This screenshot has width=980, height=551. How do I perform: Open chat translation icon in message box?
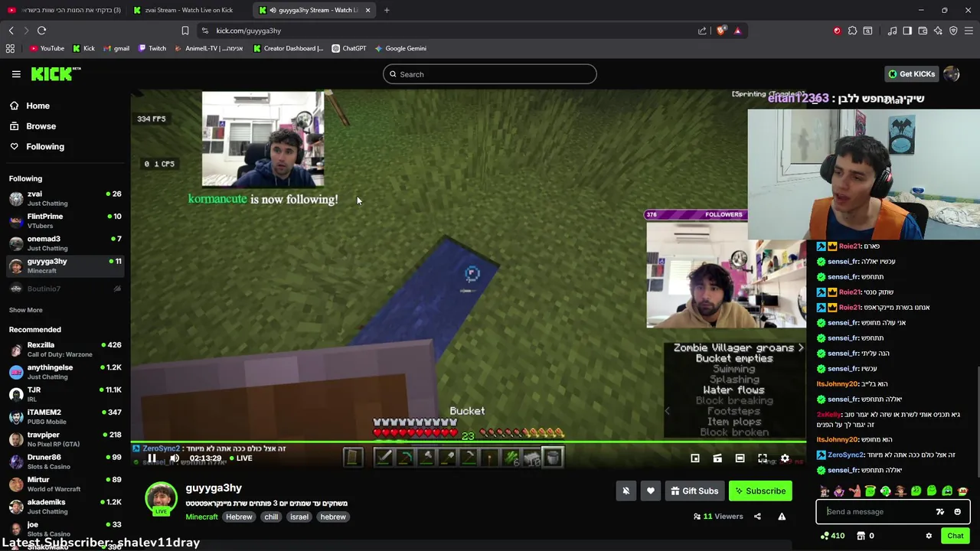click(940, 512)
